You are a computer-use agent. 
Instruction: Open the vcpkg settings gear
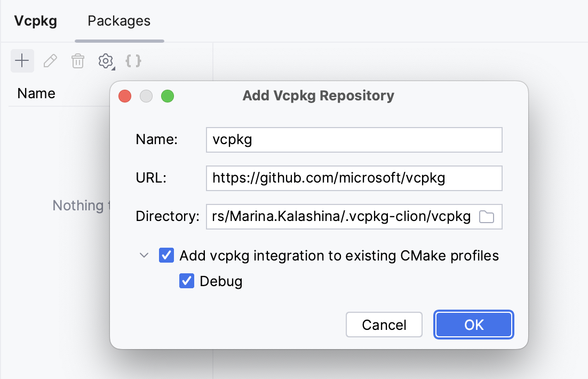105,61
